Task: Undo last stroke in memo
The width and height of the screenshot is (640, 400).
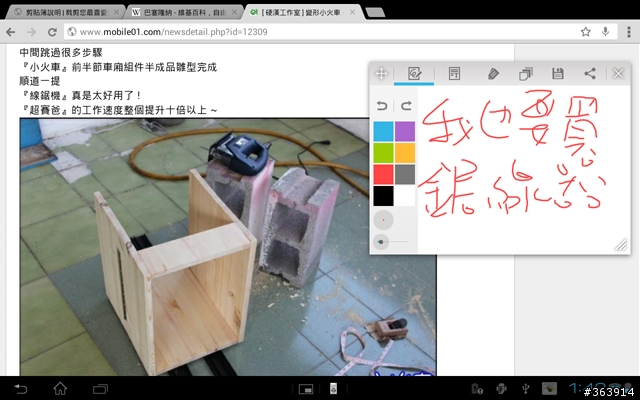Action: pos(382,106)
